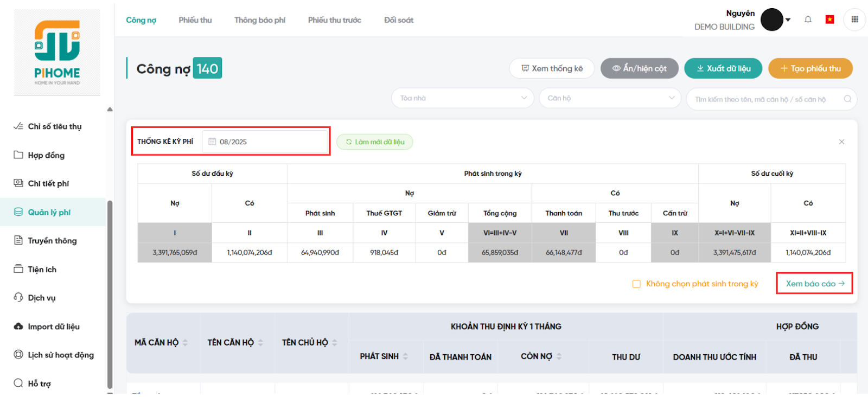Switch to the Phiếu thu tab
The height and width of the screenshot is (397, 868).
[195, 20]
